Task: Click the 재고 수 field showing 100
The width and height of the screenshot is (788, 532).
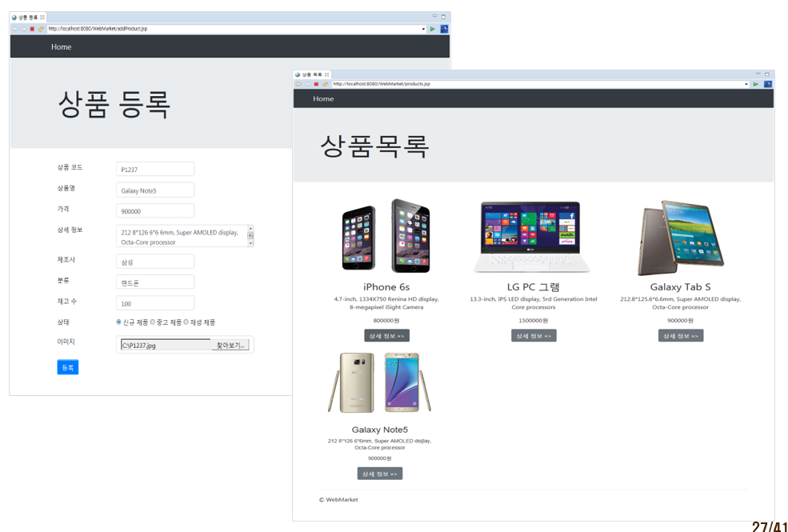Action: coord(154,303)
